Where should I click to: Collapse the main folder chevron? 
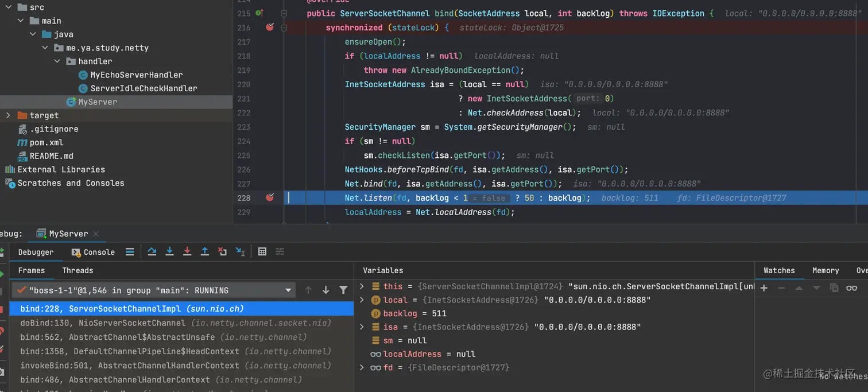pos(21,21)
